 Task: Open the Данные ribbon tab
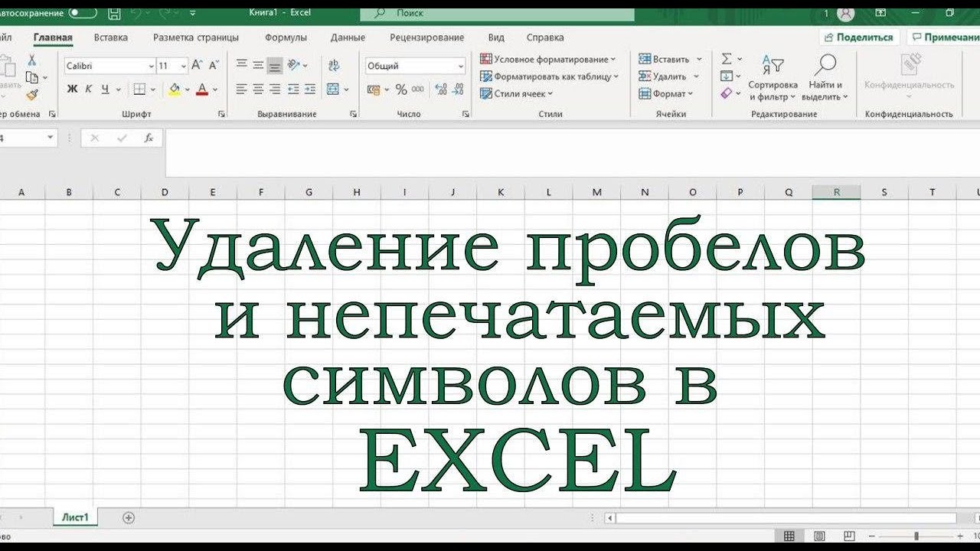coord(348,37)
